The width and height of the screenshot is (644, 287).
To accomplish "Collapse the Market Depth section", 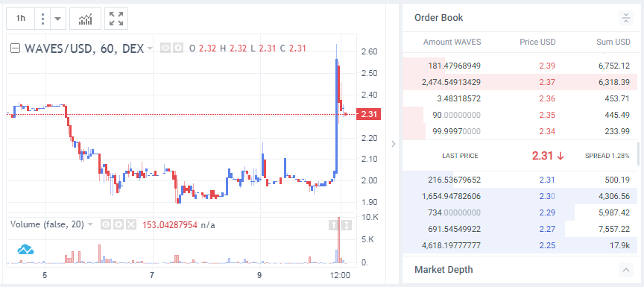I will coord(625,270).
